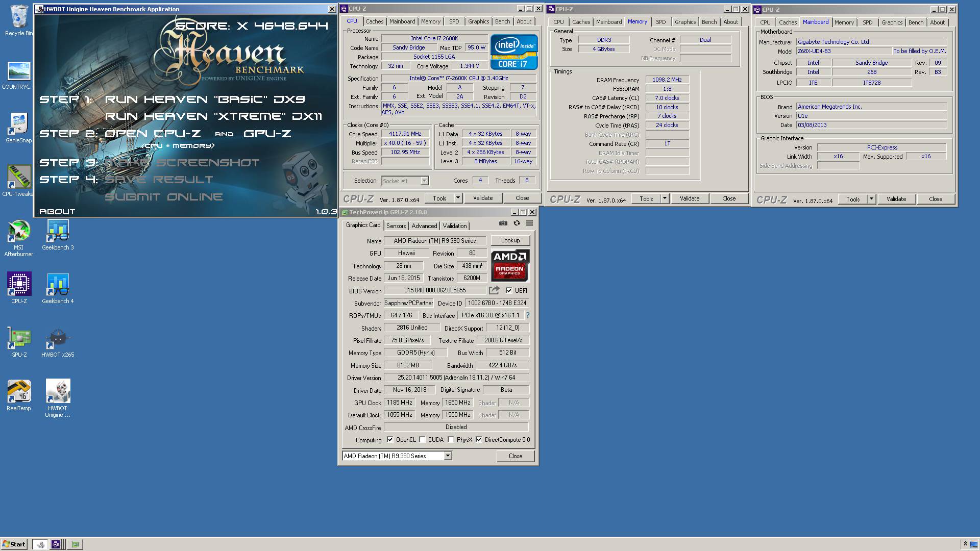Screen dimensions: 980x551
Task: Launch GenieSnap from the desktop
Action: click(19, 128)
